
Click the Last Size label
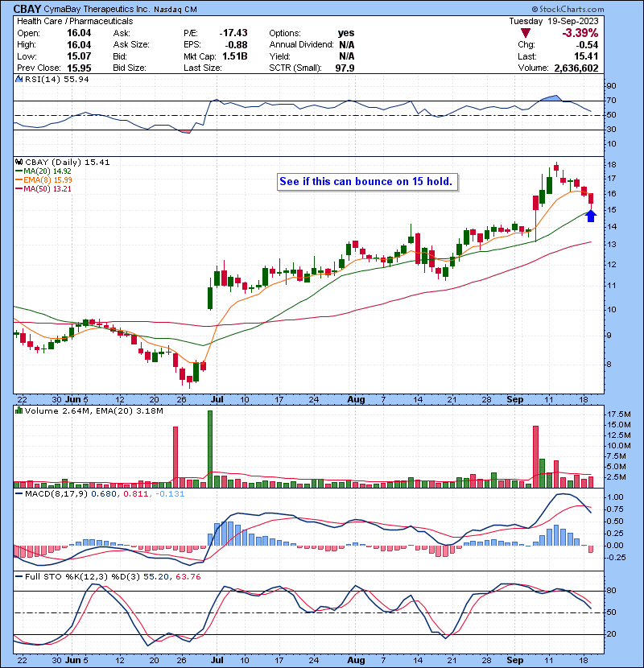[x=202, y=68]
